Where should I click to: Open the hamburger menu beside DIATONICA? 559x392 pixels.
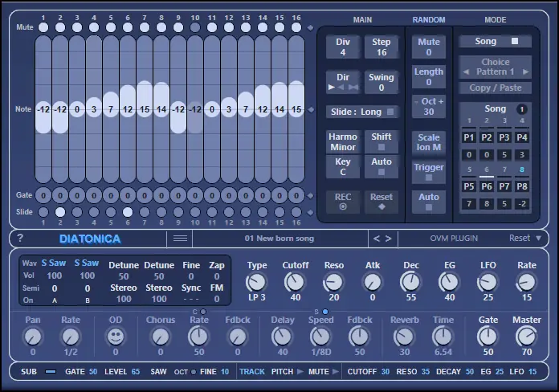click(x=180, y=239)
